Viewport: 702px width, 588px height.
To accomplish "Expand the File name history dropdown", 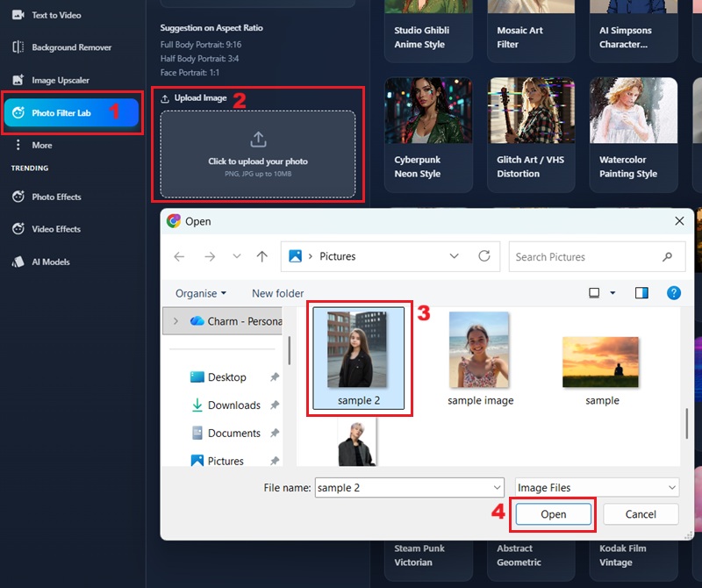I will point(498,487).
